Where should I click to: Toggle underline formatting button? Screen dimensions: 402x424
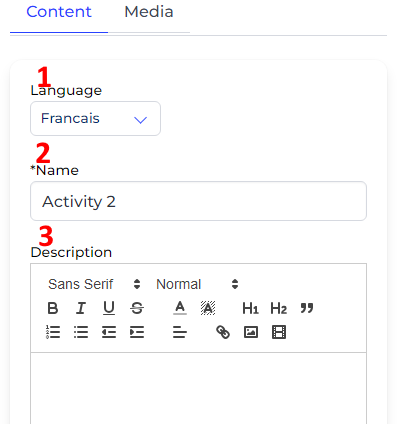click(x=109, y=308)
